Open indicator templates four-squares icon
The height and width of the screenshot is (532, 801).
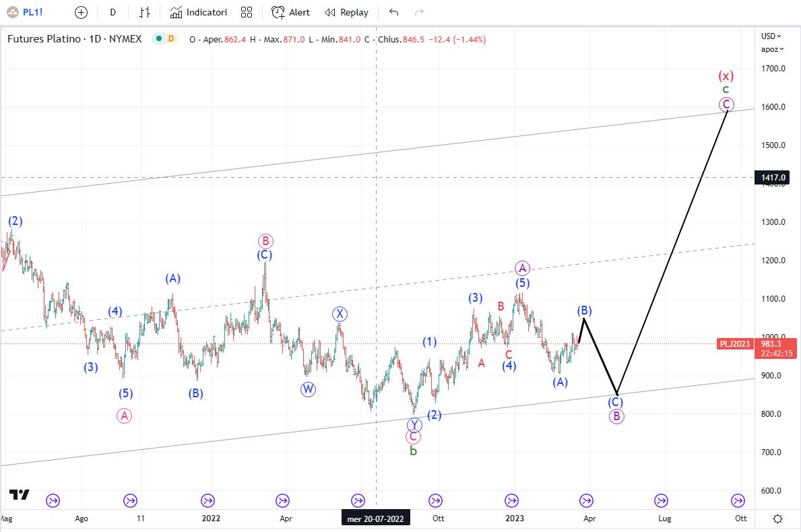pos(246,12)
